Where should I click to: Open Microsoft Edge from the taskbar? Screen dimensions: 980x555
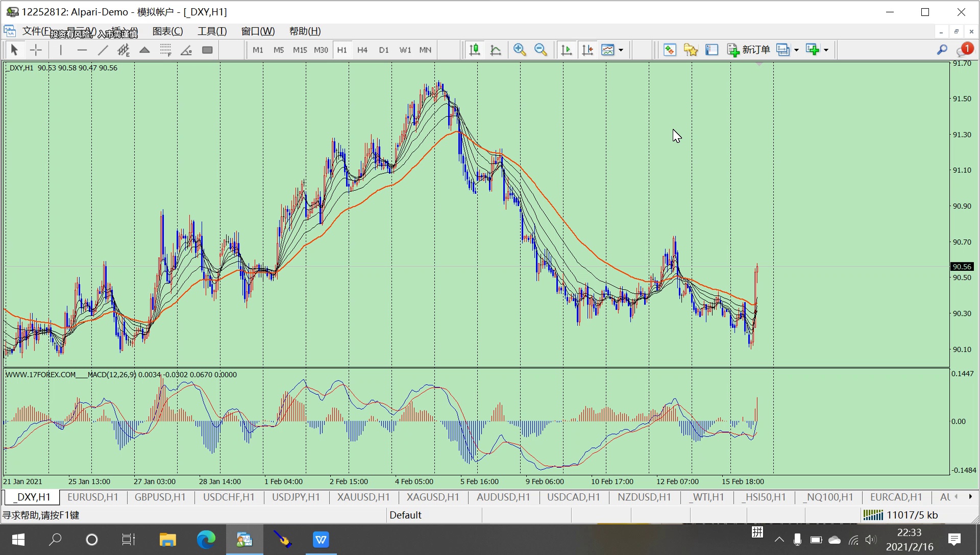tap(206, 539)
